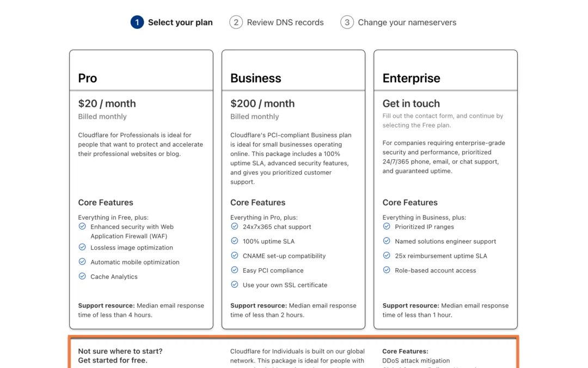This screenshot has width=588, height=368.
Task: Click the checkmark beside Prioritized IP ranges
Action: click(387, 227)
